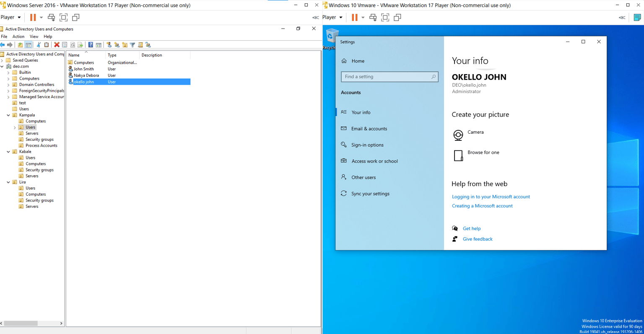Collapse the Kampala organizational unit

tap(8, 115)
